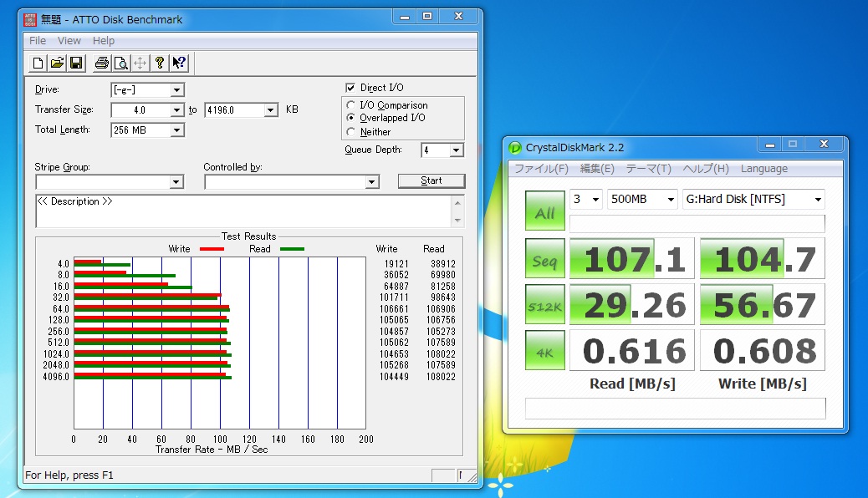Screen dimensions: 868x498
Task: Open CrystalDiskMark Language menu
Action: coord(764,169)
